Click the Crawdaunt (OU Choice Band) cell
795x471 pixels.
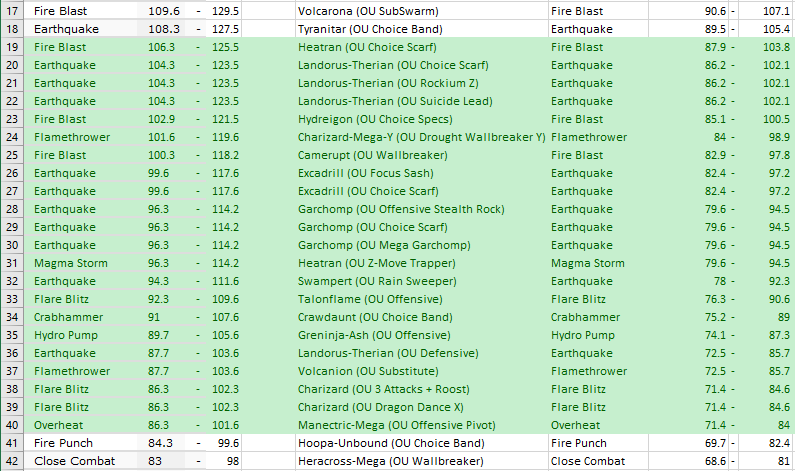(420, 317)
